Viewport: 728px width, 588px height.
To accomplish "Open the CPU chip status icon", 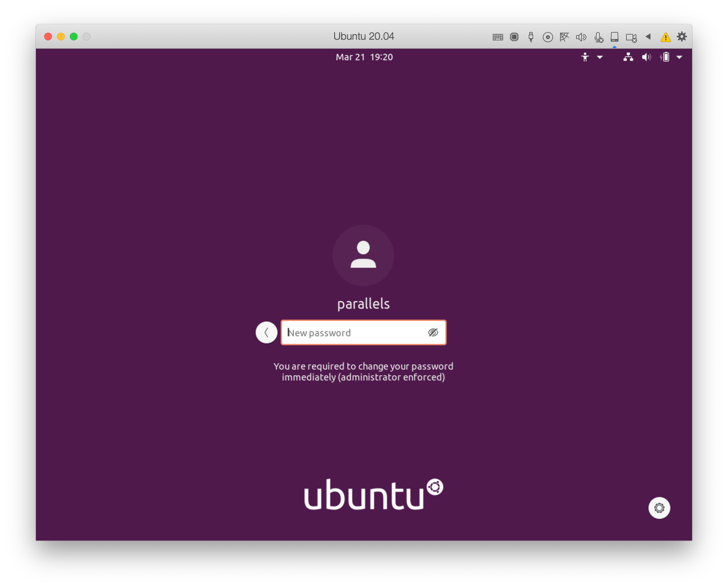I will click(x=514, y=37).
